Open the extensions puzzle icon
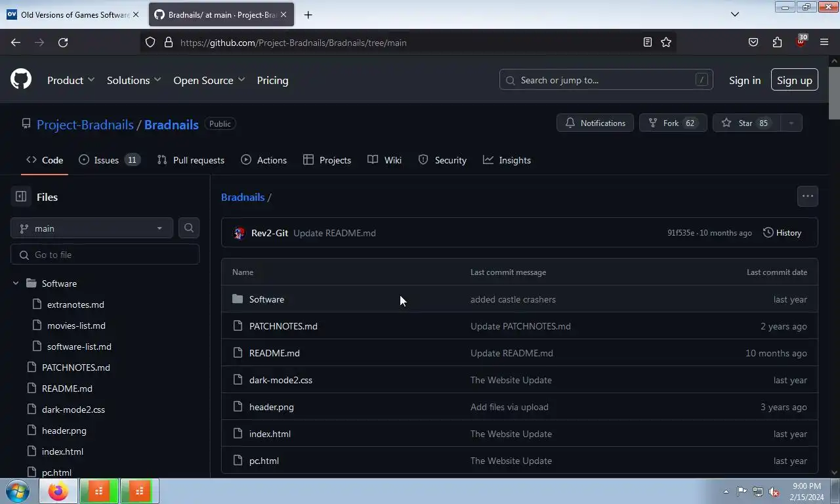 777,43
